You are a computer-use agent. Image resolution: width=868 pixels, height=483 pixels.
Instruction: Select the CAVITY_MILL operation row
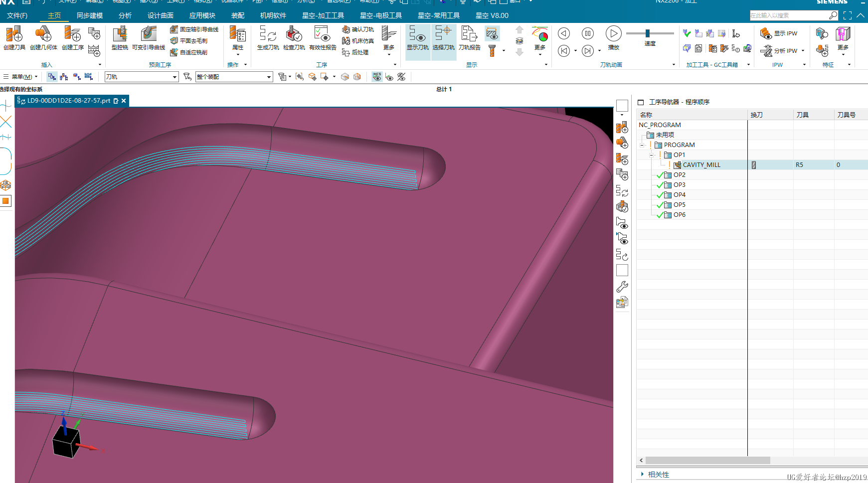click(x=752, y=165)
